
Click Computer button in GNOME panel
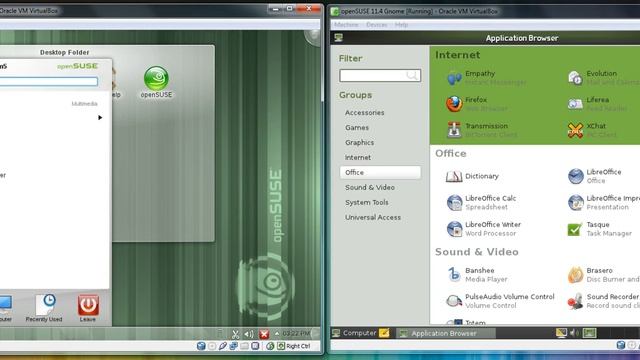(x=354, y=333)
